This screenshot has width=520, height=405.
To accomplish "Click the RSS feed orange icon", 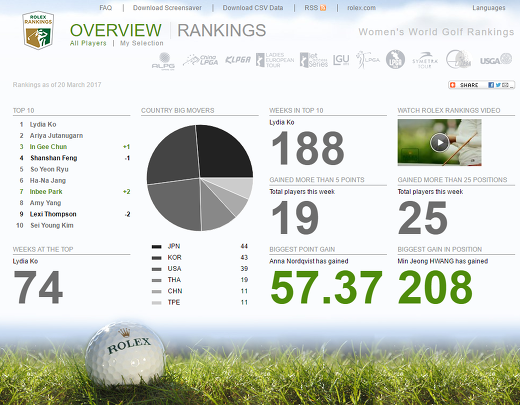I will (323, 8).
